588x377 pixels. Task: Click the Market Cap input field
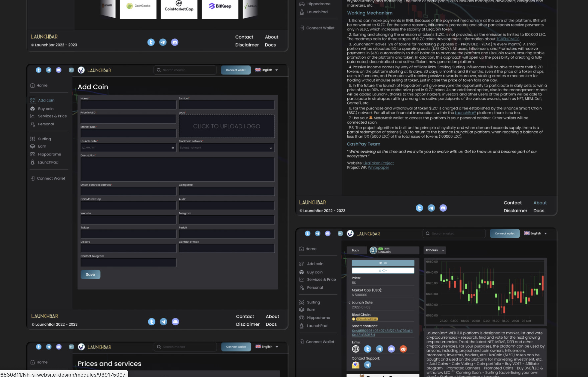point(128,133)
